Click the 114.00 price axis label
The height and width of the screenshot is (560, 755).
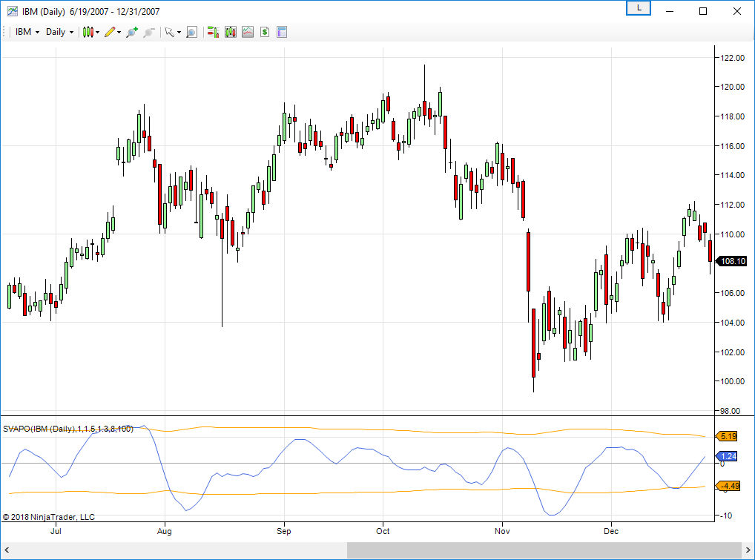(x=732, y=175)
